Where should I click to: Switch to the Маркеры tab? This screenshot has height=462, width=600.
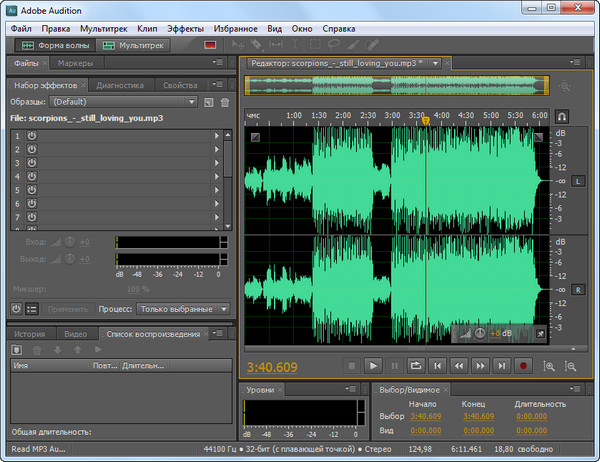click(75, 64)
